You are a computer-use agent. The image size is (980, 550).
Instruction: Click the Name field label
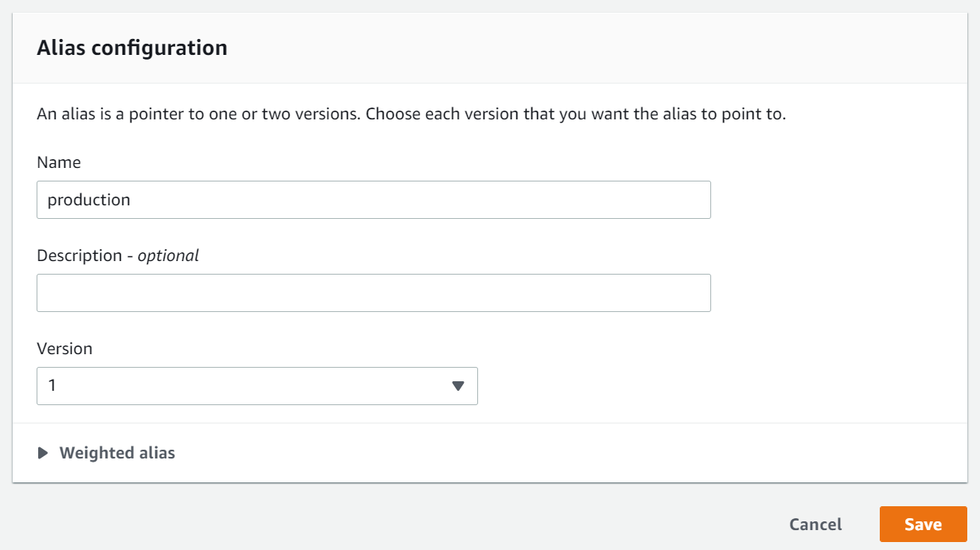click(59, 162)
